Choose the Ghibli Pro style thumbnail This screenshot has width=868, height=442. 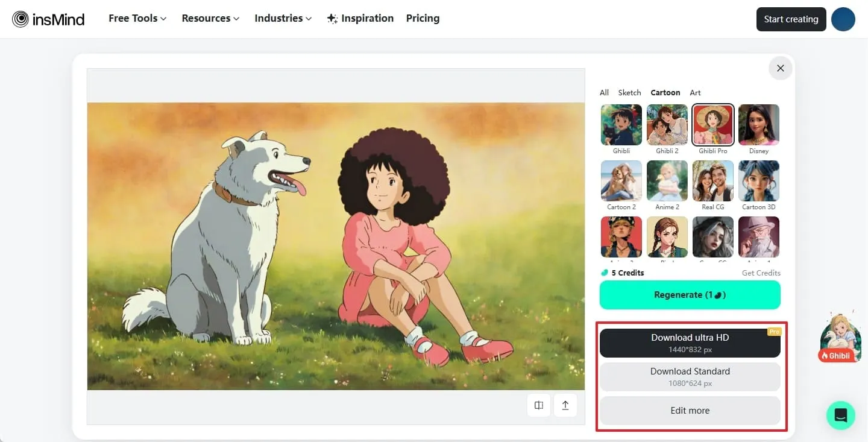pos(713,125)
